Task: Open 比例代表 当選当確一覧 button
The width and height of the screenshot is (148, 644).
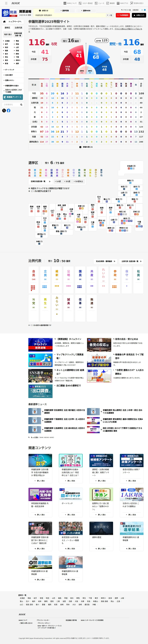Action: (x=132, y=261)
